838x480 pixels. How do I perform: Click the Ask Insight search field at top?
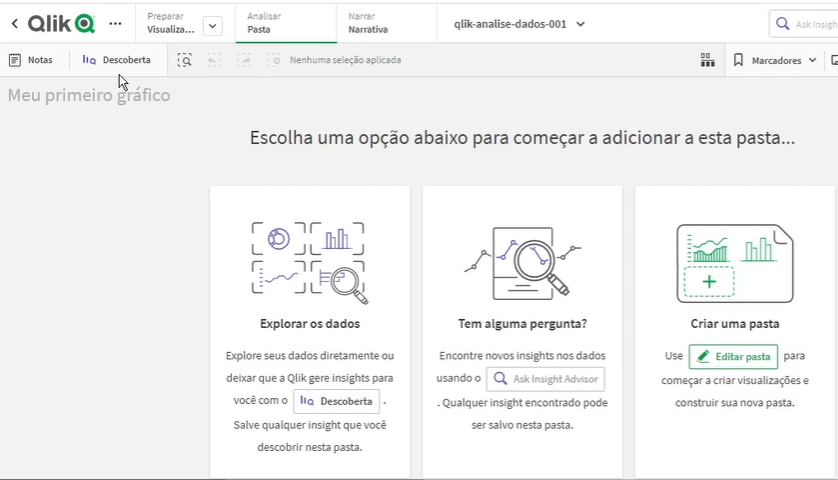[803, 24]
